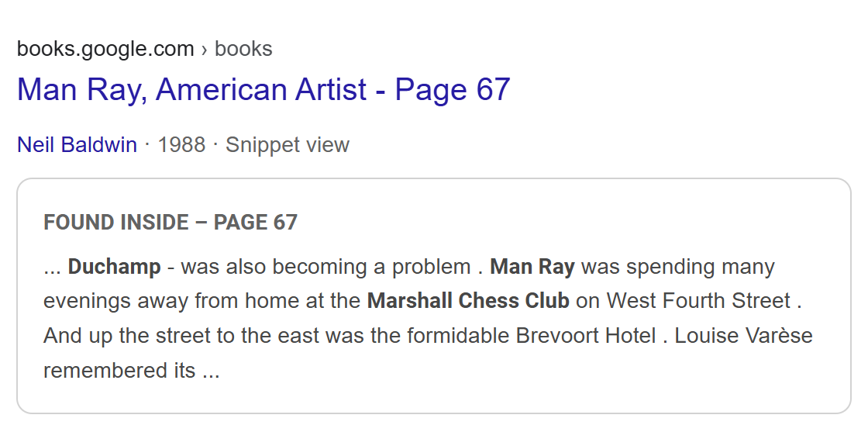Click bold Man Ray in the snippet text
This screenshot has width=868, height=439.
pos(532,267)
